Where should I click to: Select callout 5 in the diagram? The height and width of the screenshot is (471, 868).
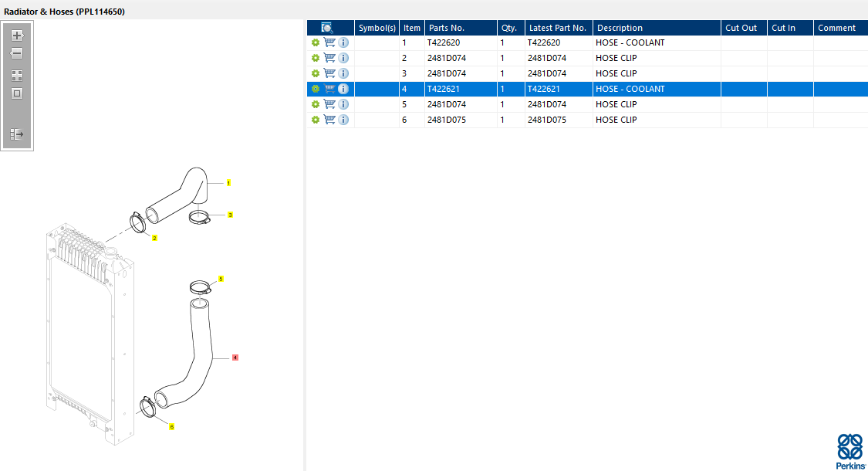(x=221, y=280)
